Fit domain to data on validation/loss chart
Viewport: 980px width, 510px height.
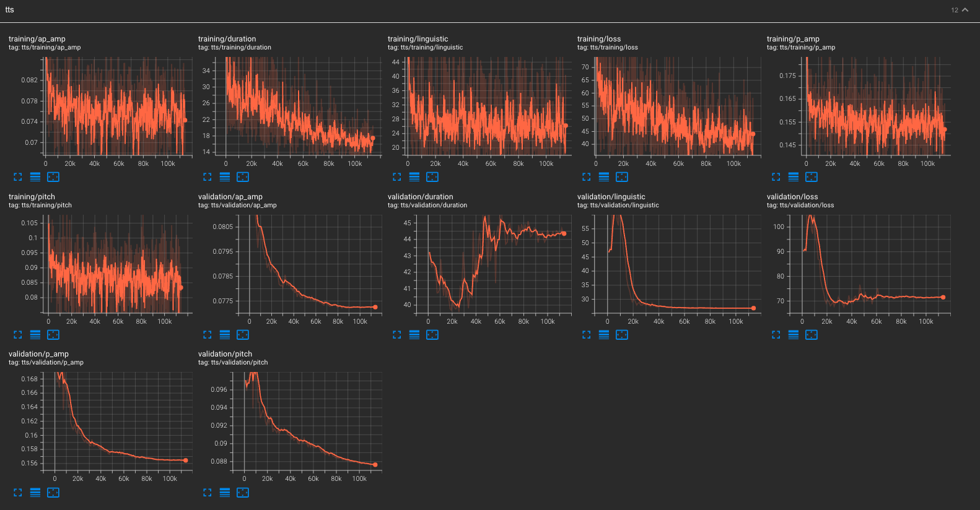pyautogui.click(x=812, y=335)
